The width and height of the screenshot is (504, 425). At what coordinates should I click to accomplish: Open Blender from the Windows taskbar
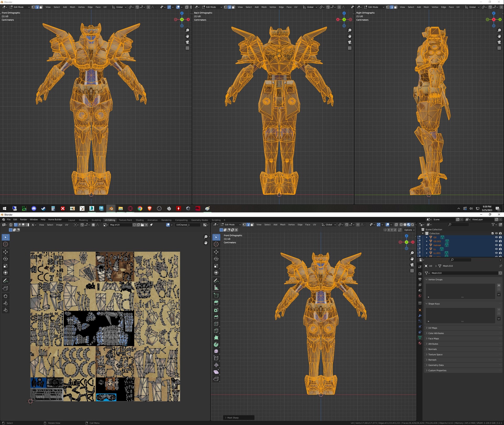pos(111,208)
